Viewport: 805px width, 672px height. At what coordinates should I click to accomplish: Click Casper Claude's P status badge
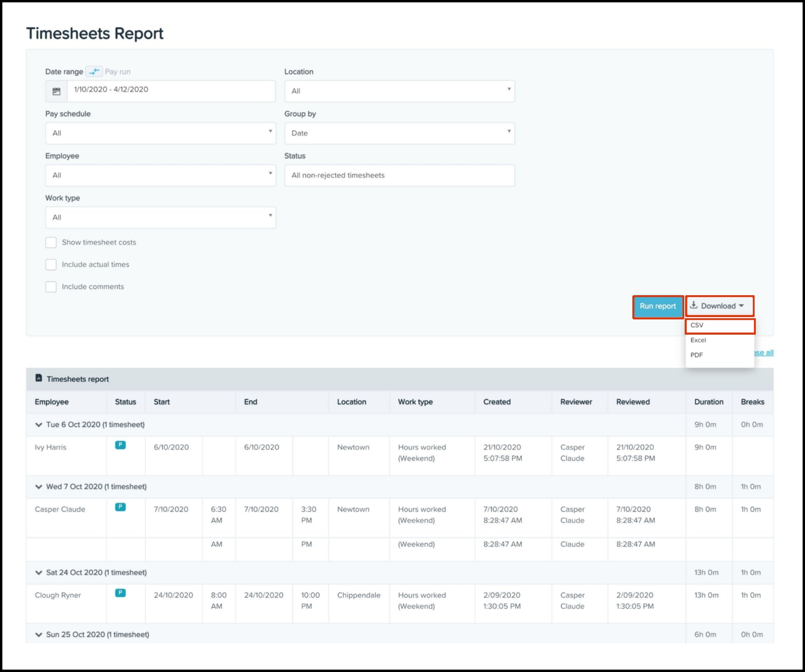coord(120,507)
